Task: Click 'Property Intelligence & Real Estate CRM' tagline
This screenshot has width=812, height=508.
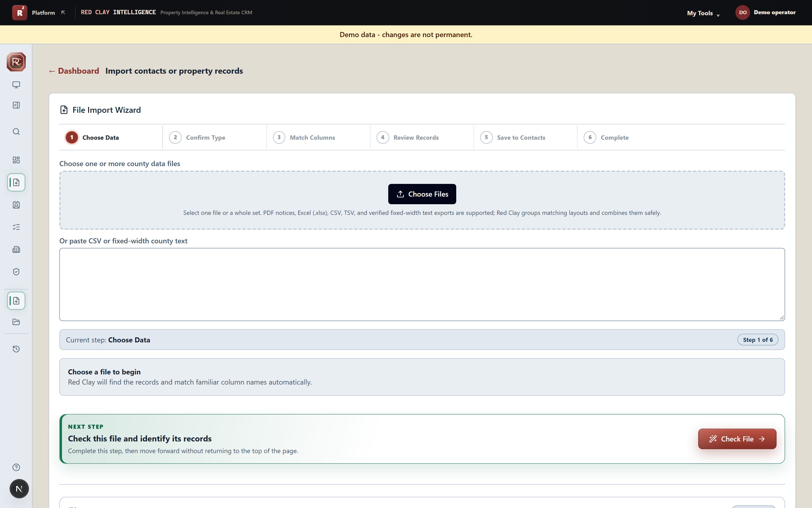Action: point(206,12)
